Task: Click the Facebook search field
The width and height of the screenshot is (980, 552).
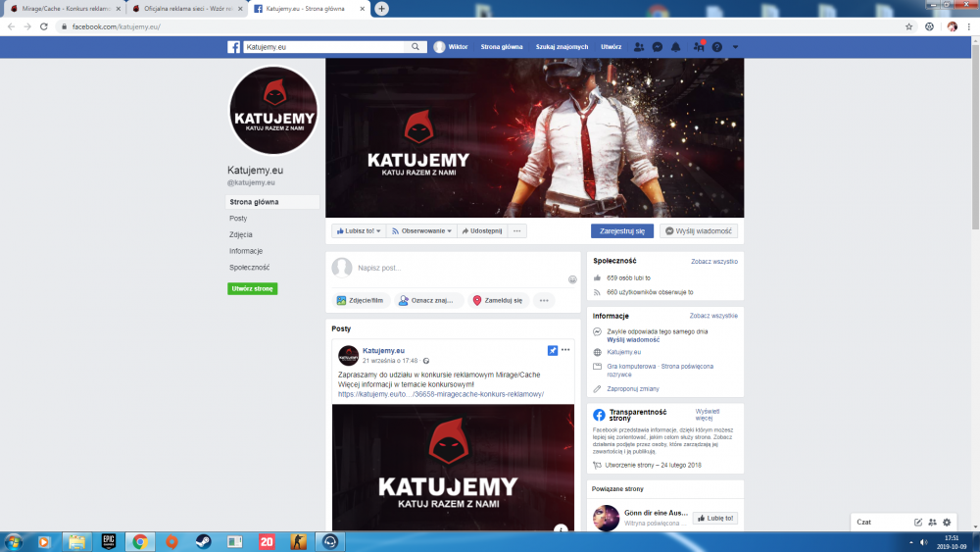Action: pos(325,47)
